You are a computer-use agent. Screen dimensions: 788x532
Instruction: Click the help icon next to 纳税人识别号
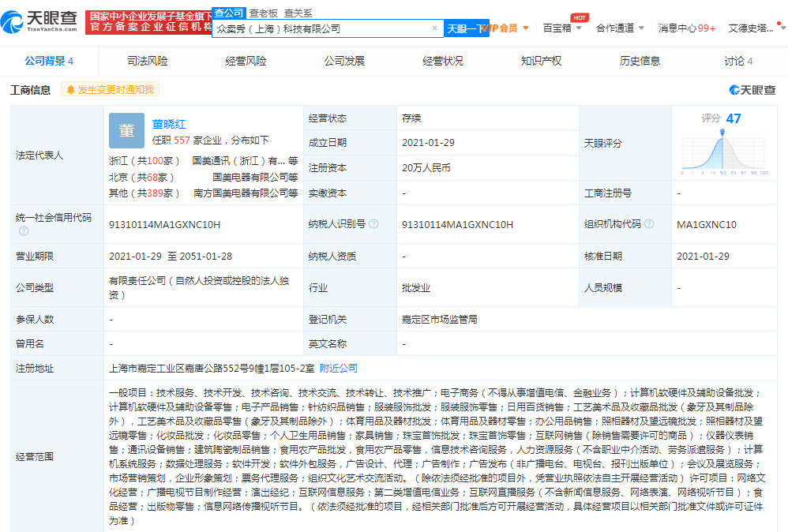[x=373, y=224]
